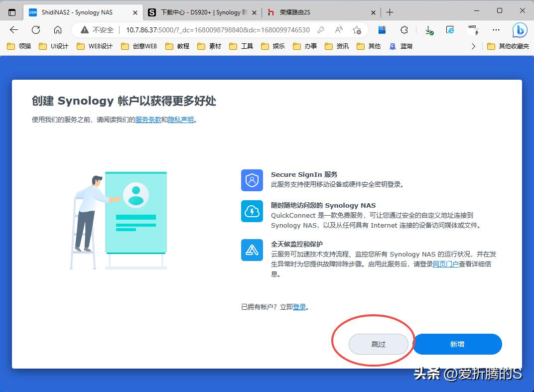The width and height of the screenshot is (534, 392).
Task: Click the QuickConnect cloud icon
Action: coord(252,212)
